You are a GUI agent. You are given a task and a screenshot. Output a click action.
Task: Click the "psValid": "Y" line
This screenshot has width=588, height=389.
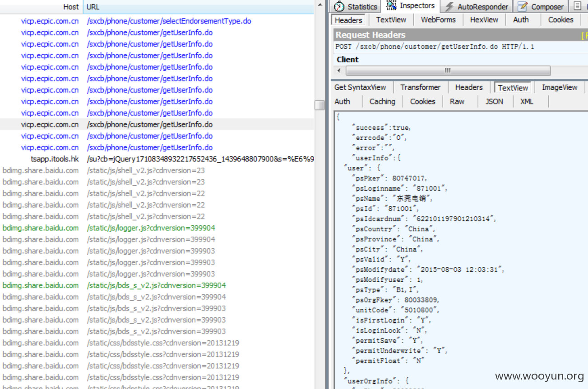point(381,260)
